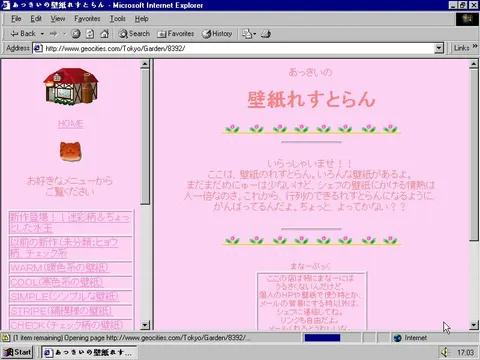This screenshot has height=360, width=480.
Task: Open the Tools menu
Action: click(118, 19)
